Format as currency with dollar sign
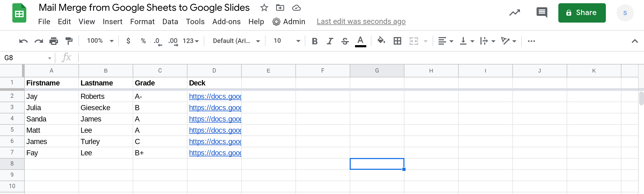 click(x=128, y=41)
